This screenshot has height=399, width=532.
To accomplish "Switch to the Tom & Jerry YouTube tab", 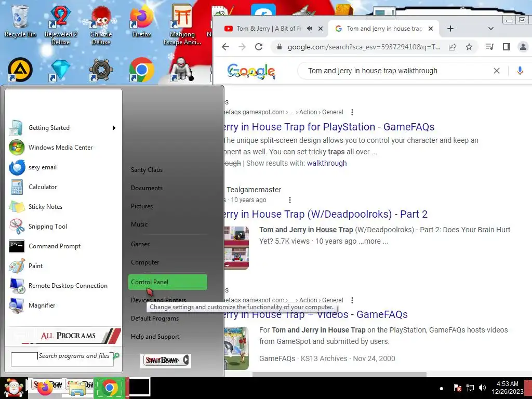I will click(268, 29).
